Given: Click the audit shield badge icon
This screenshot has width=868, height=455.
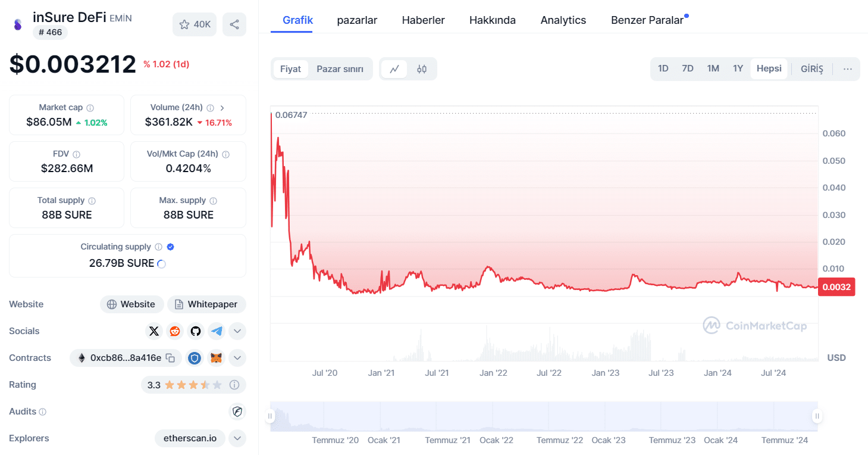Looking at the screenshot, I should coord(237,412).
